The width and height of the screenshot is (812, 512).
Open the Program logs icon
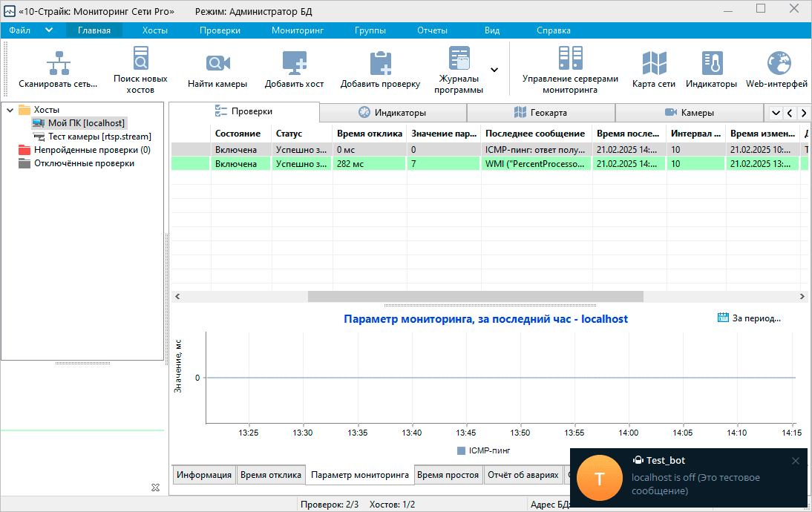click(459, 58)
